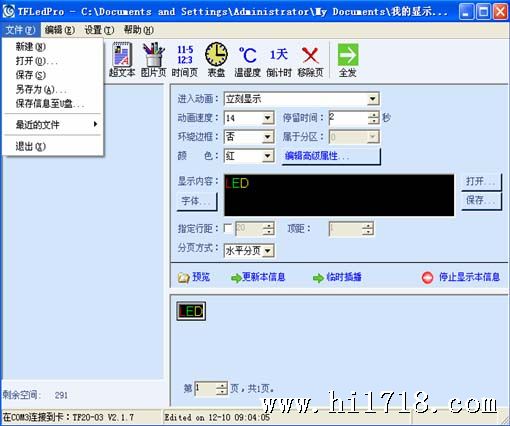Viewport: 510px width, 426px height.
Task: Expand Recent Files (最近的文件) submenu
Action: pyautogui.click(x=53, y=125)
